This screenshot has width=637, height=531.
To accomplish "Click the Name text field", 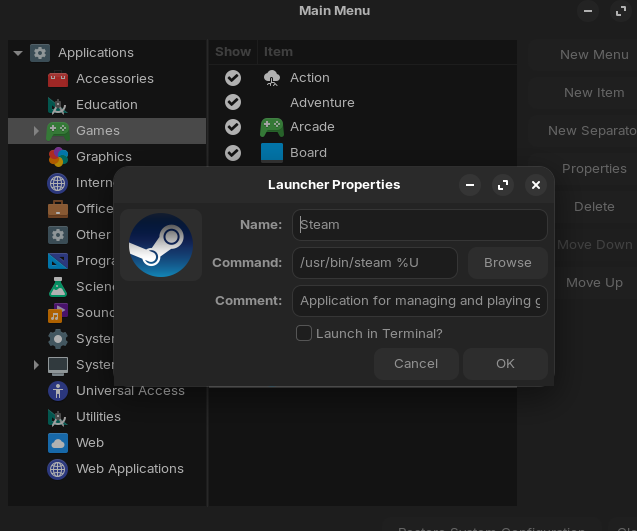I will (x=420, y=225).
